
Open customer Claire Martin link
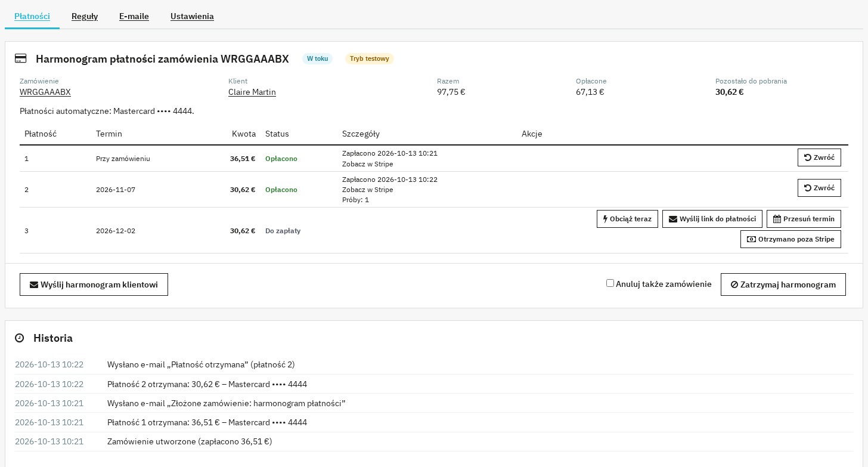[252, 92]
